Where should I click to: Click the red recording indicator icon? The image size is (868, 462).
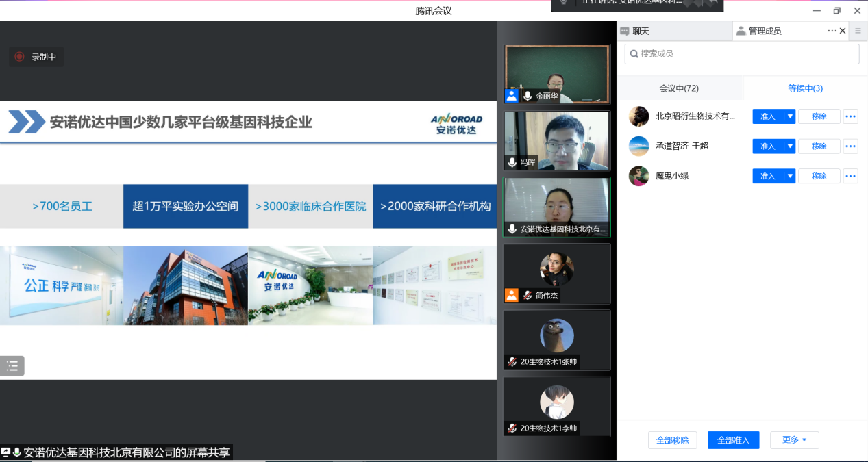19,57
